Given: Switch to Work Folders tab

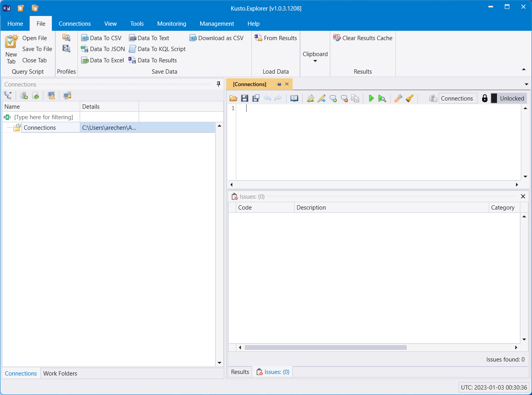Looking at the screenshot, I should point(60,374).
